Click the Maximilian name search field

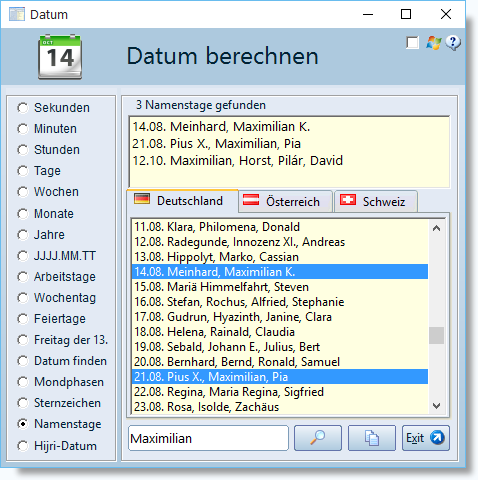(208, 438)
